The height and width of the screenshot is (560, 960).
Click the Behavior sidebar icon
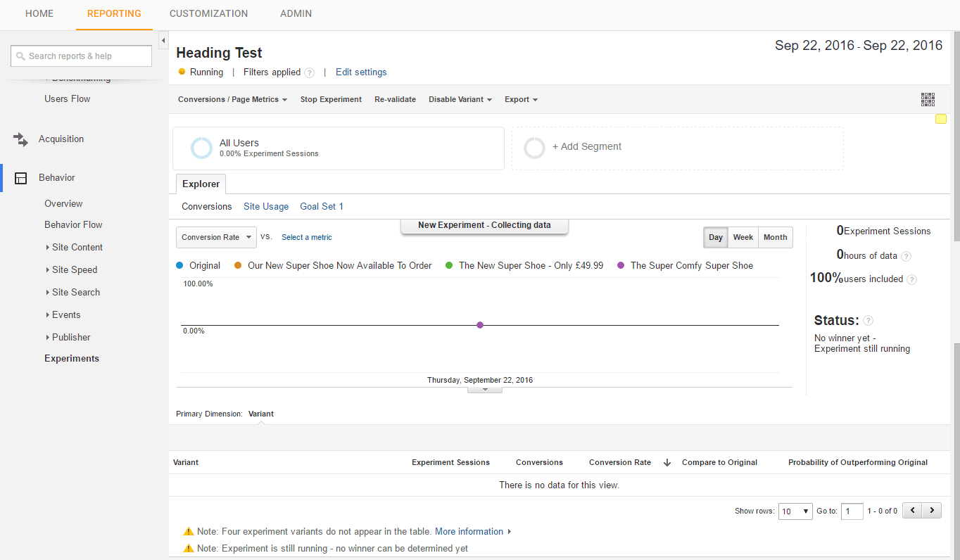pos(20,177)
